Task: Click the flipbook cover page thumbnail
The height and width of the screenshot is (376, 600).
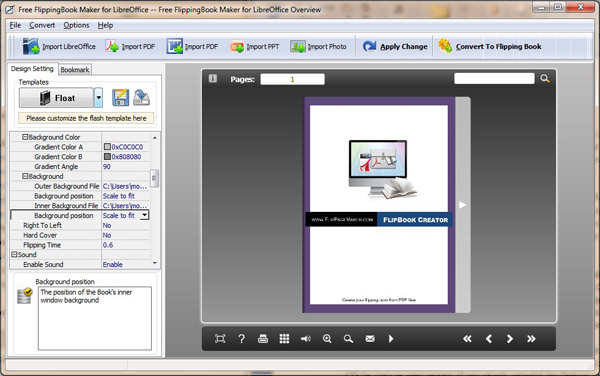Action: pyautogui.click(x=379, y=205)
